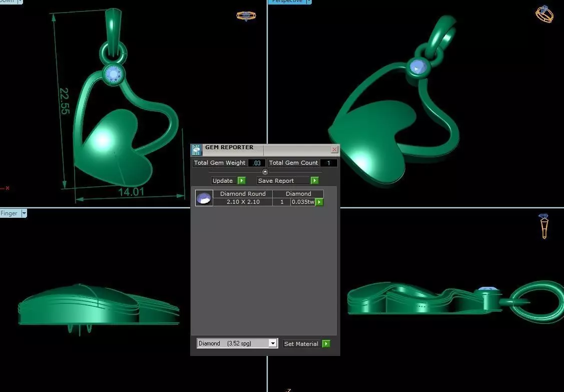Image resolution: width=564 pixels, height=392 pixels.
Task: Click the Gem Reporter panel icon
Action: [x=196, y=150]
